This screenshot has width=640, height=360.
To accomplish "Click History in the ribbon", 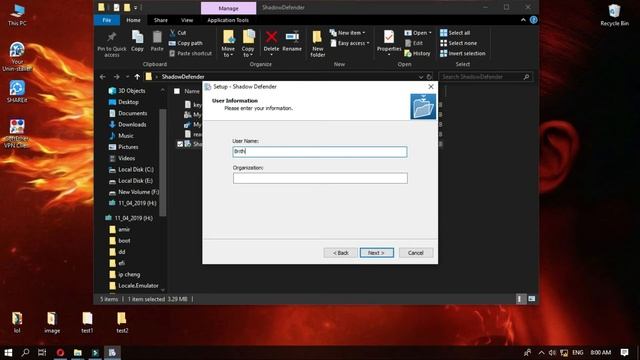I will coord(417,53).
